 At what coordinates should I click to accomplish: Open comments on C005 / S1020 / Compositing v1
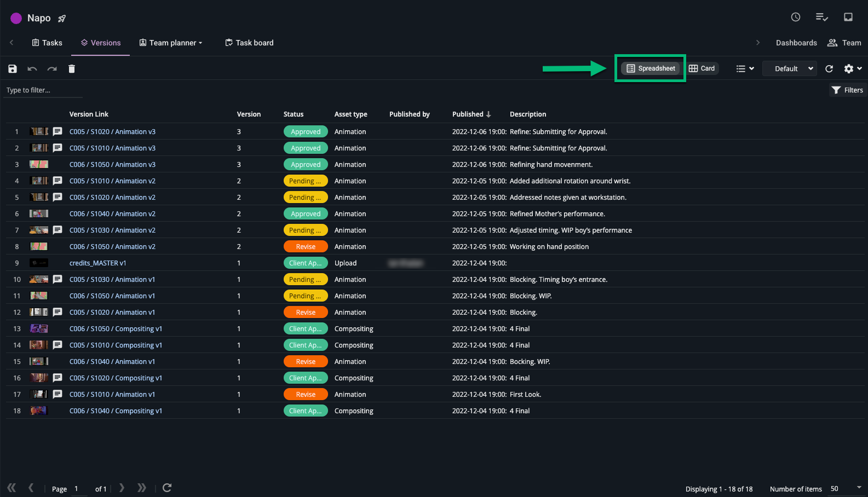58,378
